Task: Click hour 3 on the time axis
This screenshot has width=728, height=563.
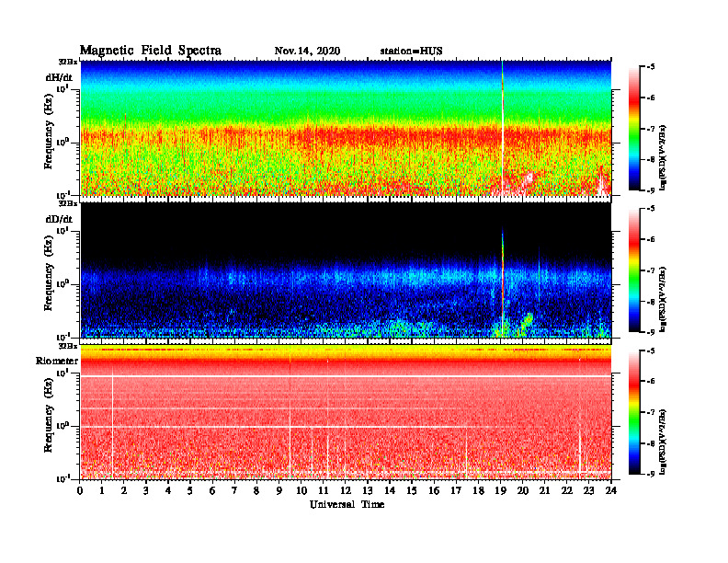Action: [x=146, y=490]
